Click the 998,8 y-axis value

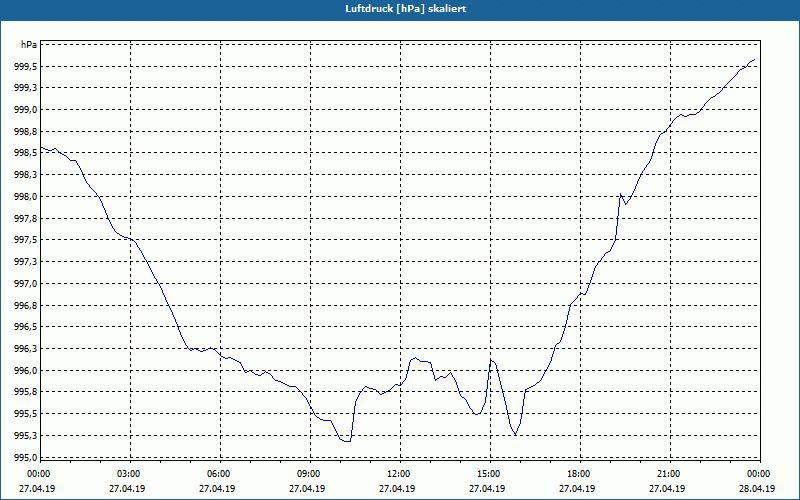(x=25, y=132)
